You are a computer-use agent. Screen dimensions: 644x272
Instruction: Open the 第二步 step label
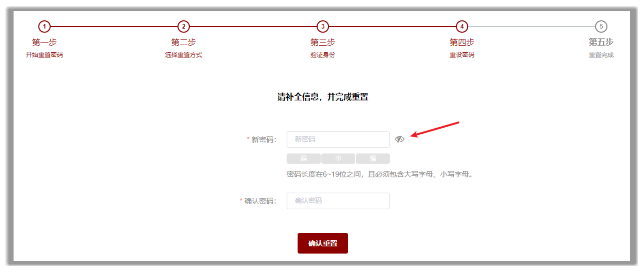[184, 42]
